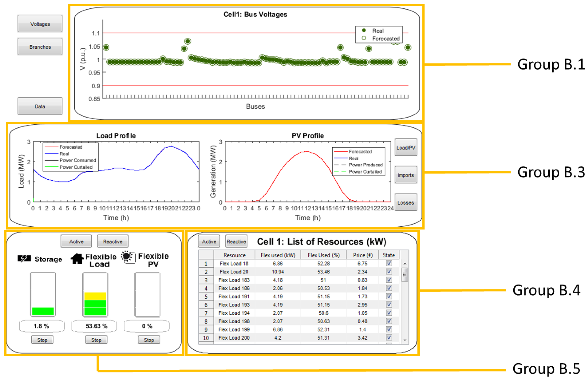The height and width of the screenshot is (381, 588).
Task: Stop the Flexible PV resource
Action: coord(149,340)
